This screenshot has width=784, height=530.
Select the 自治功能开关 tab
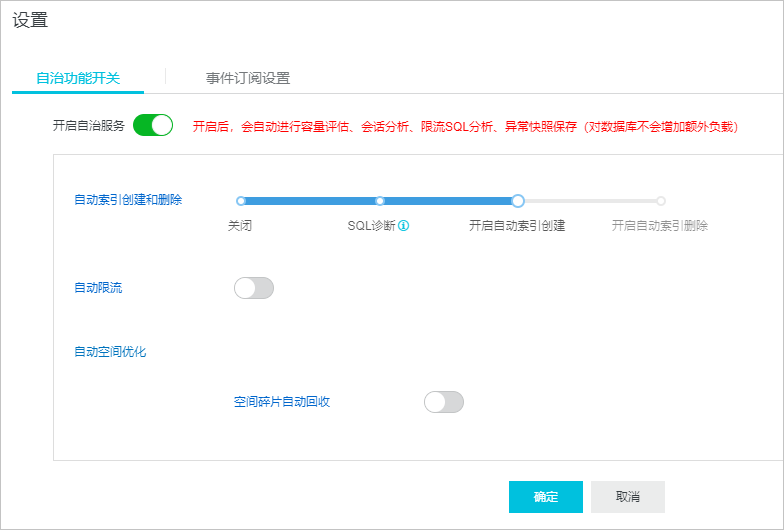(78, 78)
